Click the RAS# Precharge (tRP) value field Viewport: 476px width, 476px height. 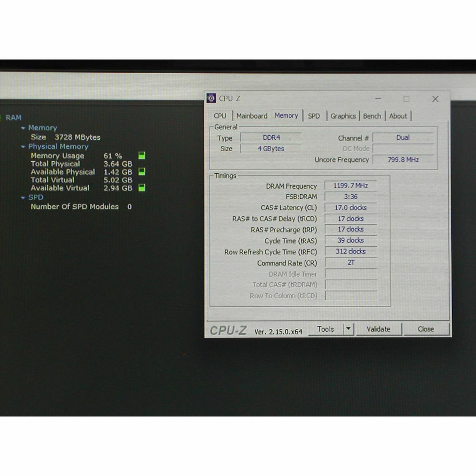[351, 230]
